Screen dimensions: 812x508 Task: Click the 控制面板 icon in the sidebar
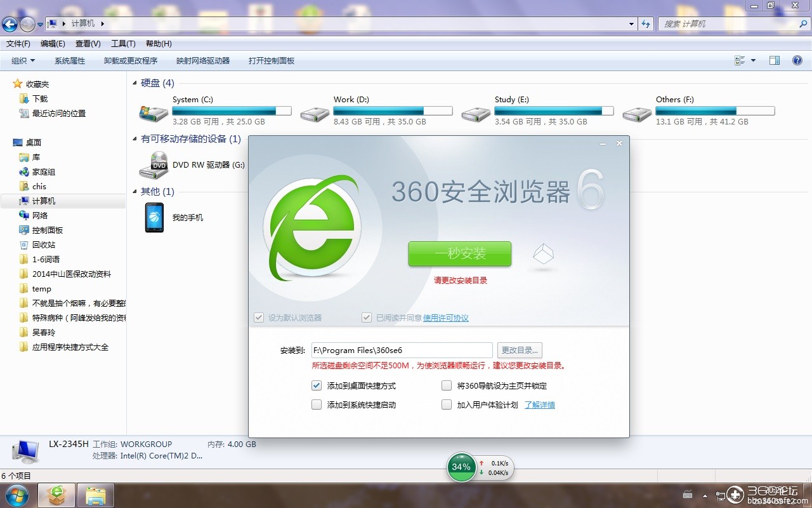click(24, 230)
